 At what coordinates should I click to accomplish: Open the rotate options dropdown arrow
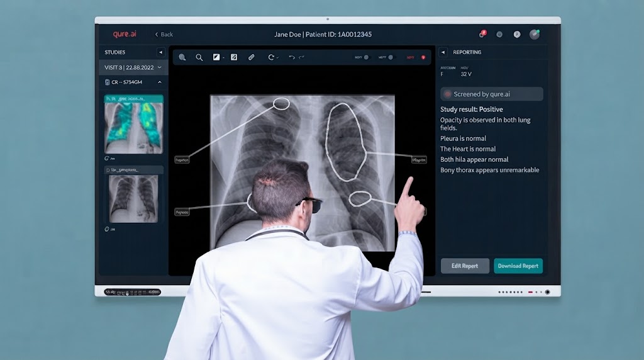click(278, 58)
